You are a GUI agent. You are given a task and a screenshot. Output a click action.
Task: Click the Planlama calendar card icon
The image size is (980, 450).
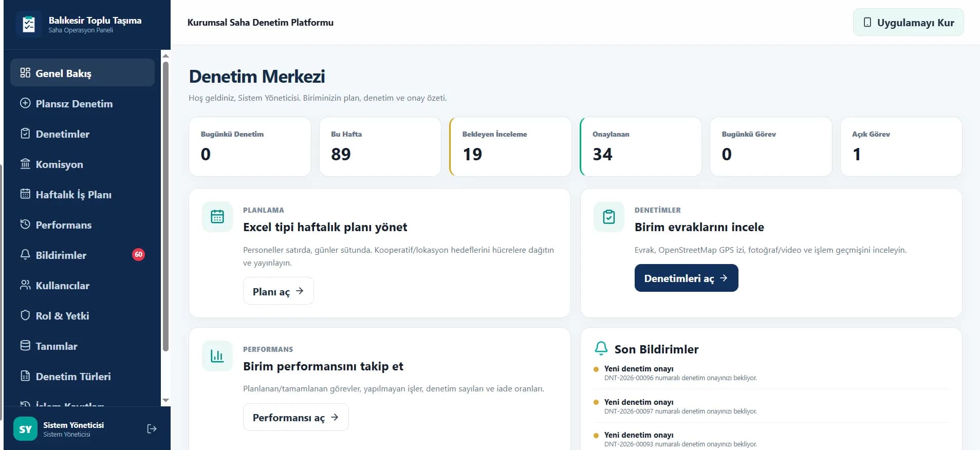(x=217, y=217)
